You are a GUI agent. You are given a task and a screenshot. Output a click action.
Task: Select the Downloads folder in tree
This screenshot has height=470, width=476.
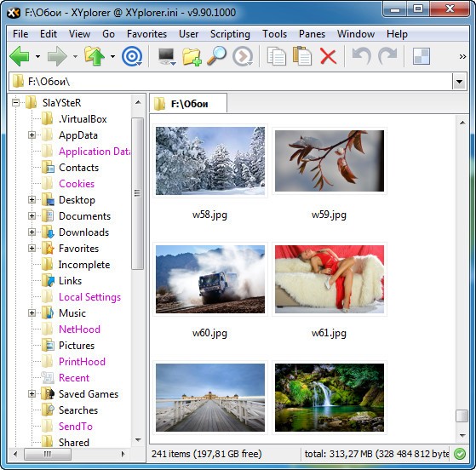tap(83, 232)
